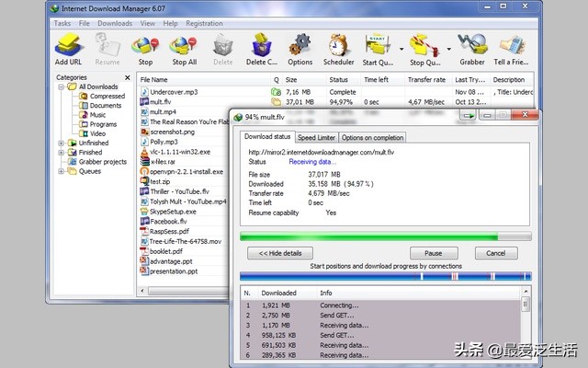Click the Tell a Friend icon

pos(511,45)
